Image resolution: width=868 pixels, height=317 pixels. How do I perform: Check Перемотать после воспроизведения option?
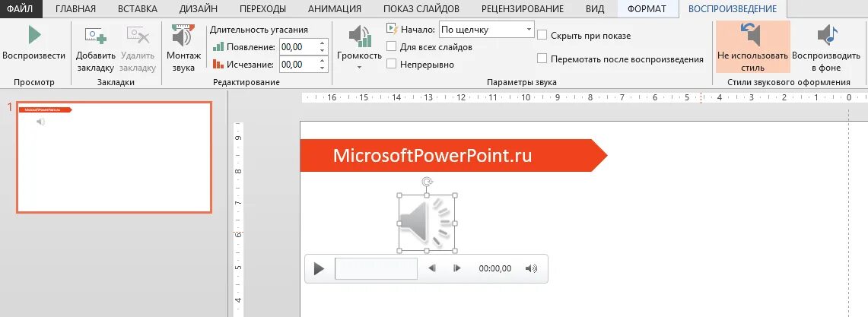[542, 59]
